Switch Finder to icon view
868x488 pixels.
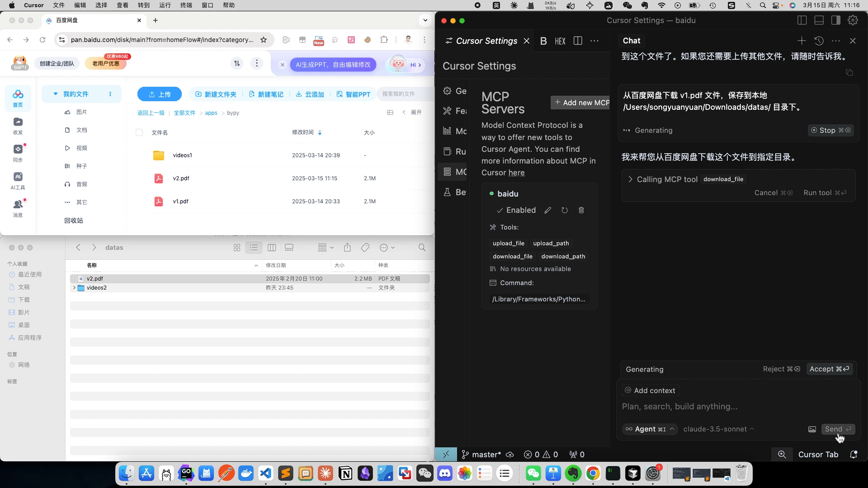click(x=237, y=248)
